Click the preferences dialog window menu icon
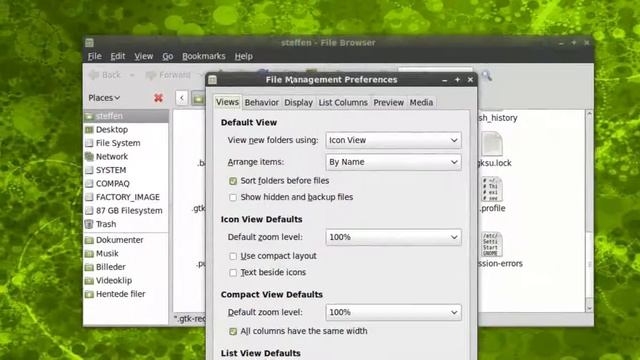 212,80
